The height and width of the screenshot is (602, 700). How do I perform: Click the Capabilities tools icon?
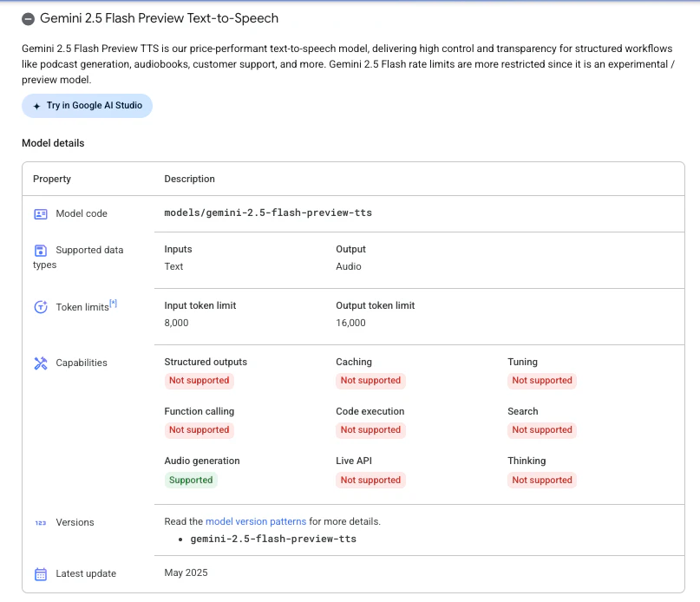41,363
